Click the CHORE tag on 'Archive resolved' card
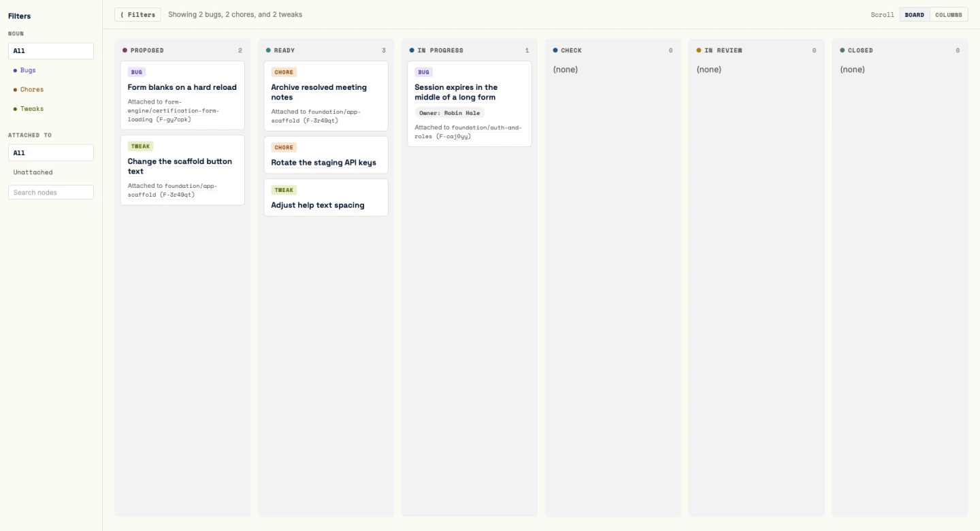This screenshot has height=531, width=980. coord(284,72)
